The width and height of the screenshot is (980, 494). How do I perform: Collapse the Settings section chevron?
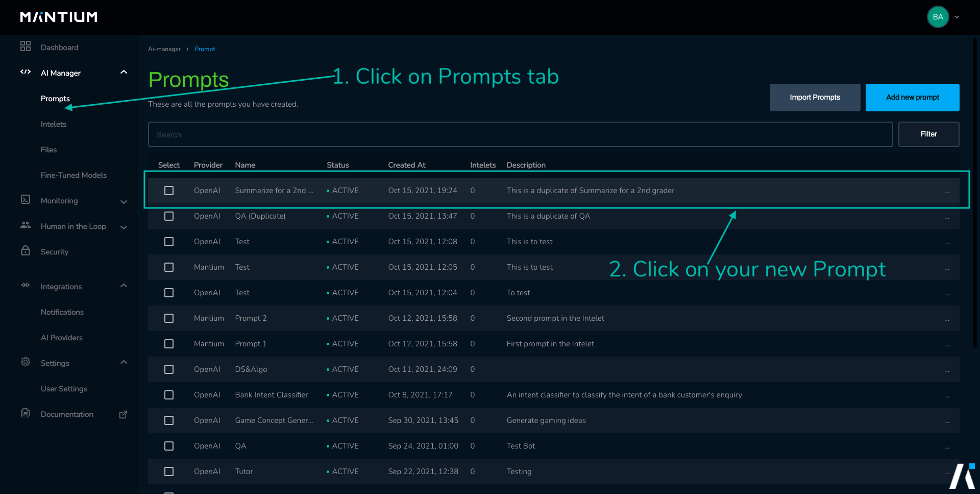[x=124, y=362]
